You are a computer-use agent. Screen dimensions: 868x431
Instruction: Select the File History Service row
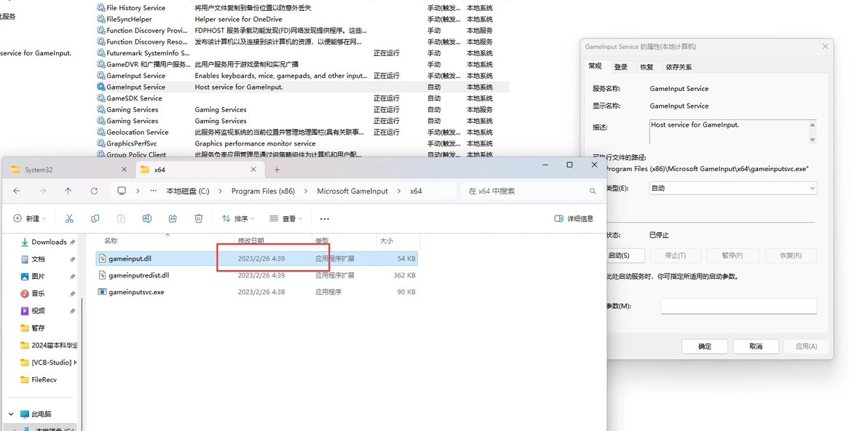coord(301,8)
